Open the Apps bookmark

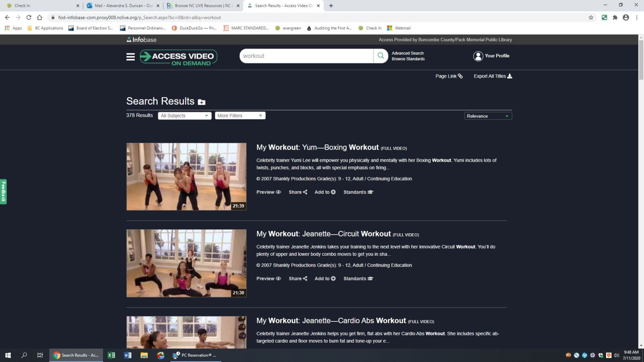pos(13,28)
